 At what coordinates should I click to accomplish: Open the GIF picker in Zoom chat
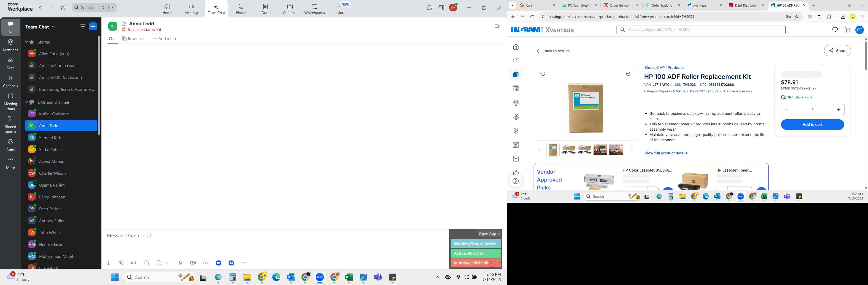click(134, 263)
